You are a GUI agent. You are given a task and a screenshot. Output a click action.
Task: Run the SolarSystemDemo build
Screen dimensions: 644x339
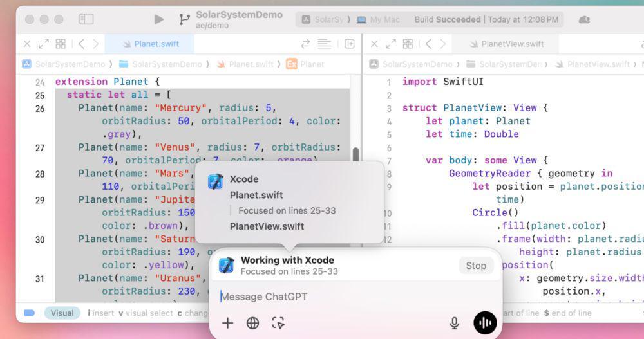158,19
